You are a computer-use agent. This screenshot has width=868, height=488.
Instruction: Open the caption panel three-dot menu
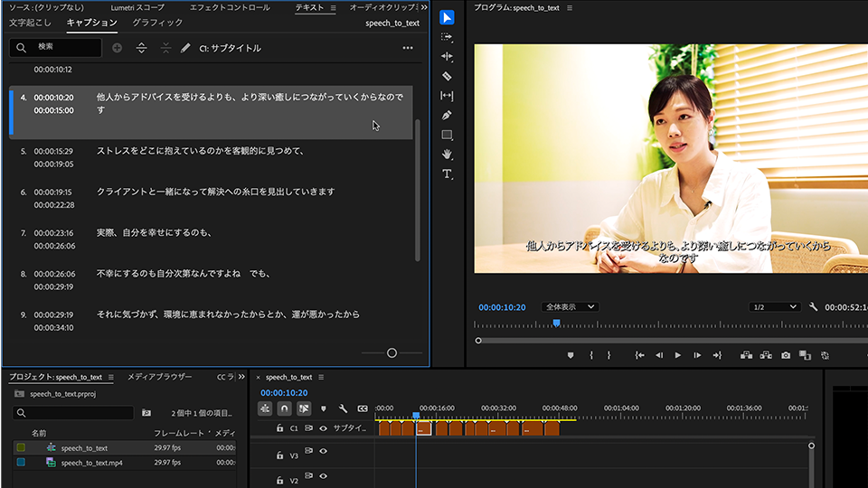click(x=408, y=48)
